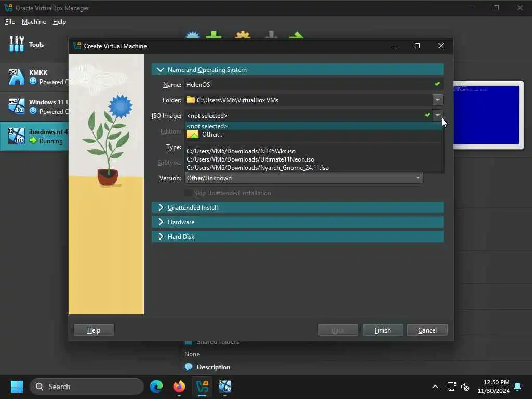The image size is (532, 399).
Task: Open Firefox from taskbar
Action: 179,387
